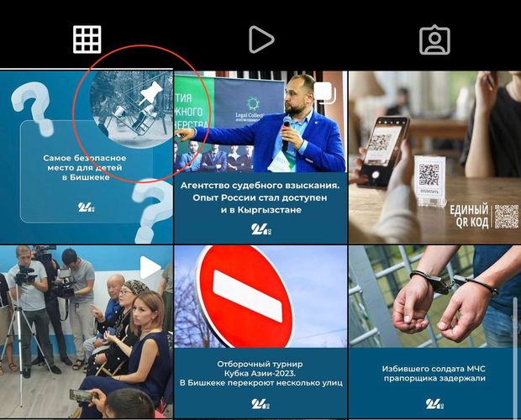521x420 pixels.
Task: Open the tagged photos tab
Action: [434, 39]
